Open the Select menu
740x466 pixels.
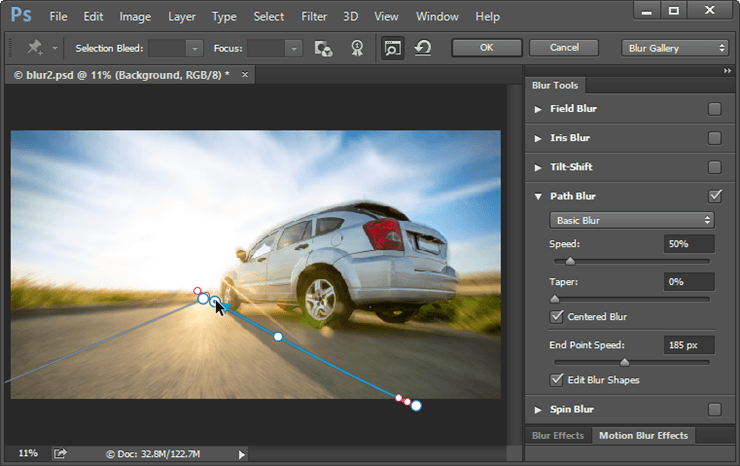tap(269, 17)
